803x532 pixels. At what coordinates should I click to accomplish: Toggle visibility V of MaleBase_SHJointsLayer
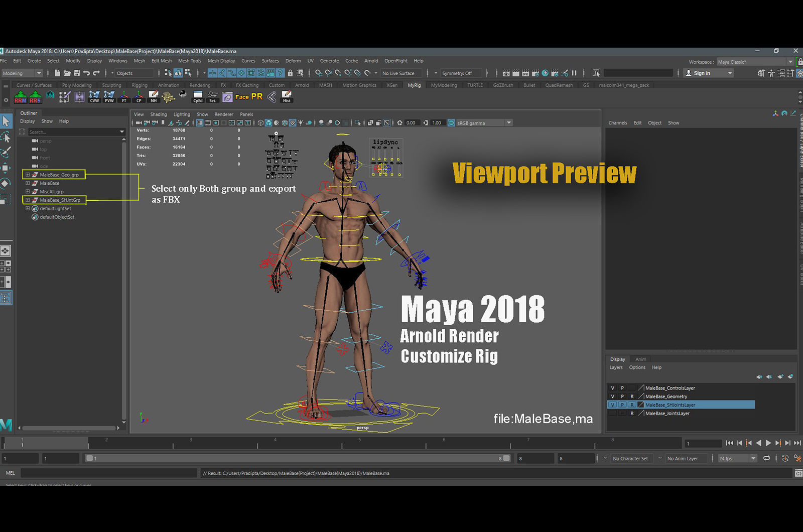click(612, 405)
